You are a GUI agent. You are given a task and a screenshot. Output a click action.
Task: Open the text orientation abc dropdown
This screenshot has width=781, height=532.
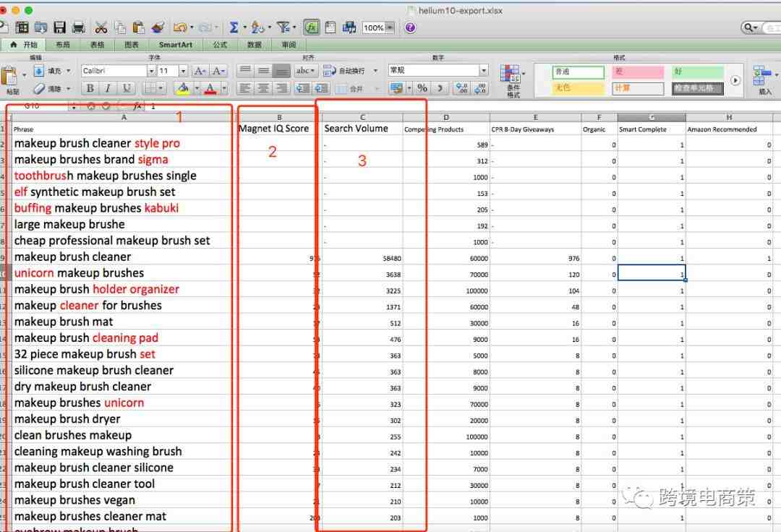pos(305,71)
